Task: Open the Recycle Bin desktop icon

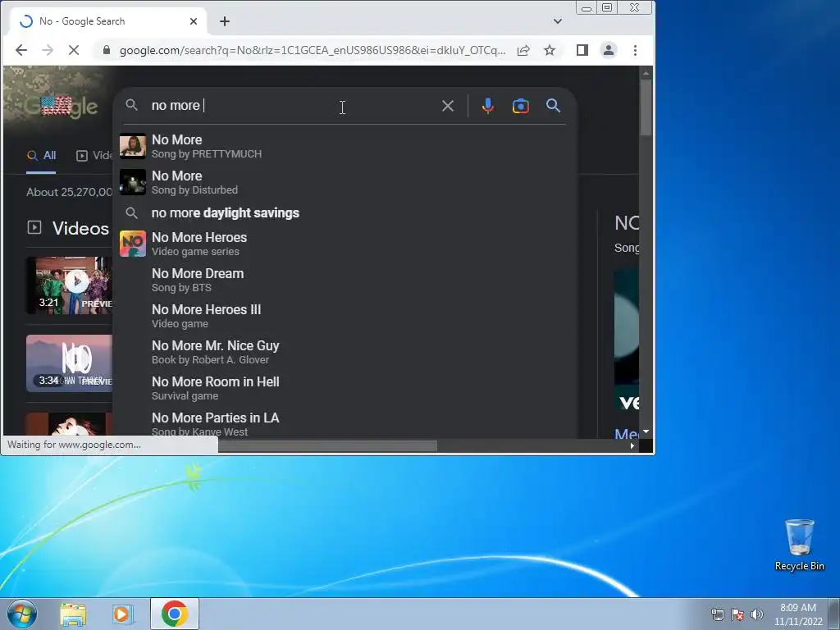Action: pos(799,545)
